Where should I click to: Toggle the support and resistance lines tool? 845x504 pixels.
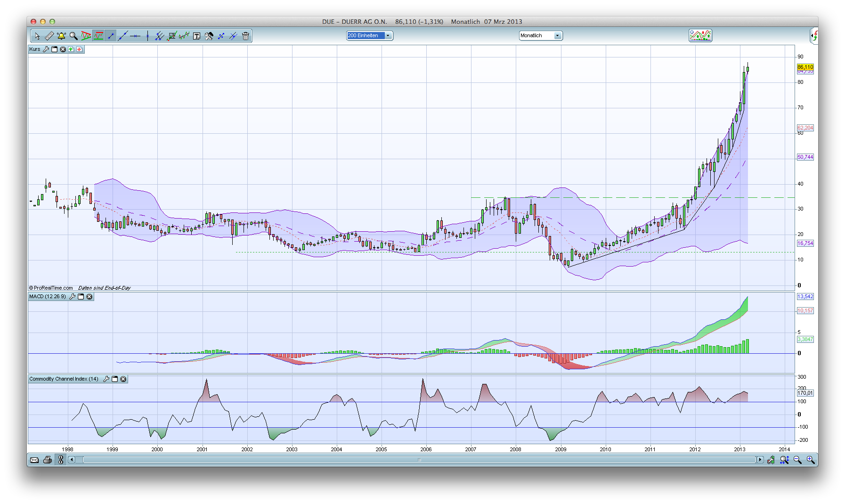point(98,36)
